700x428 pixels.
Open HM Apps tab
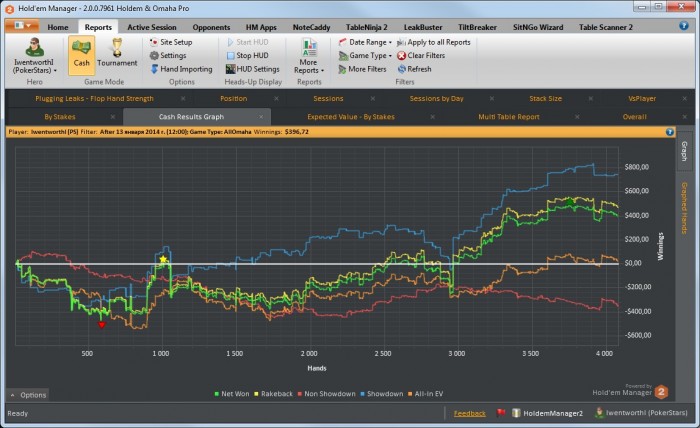[261, 27]
